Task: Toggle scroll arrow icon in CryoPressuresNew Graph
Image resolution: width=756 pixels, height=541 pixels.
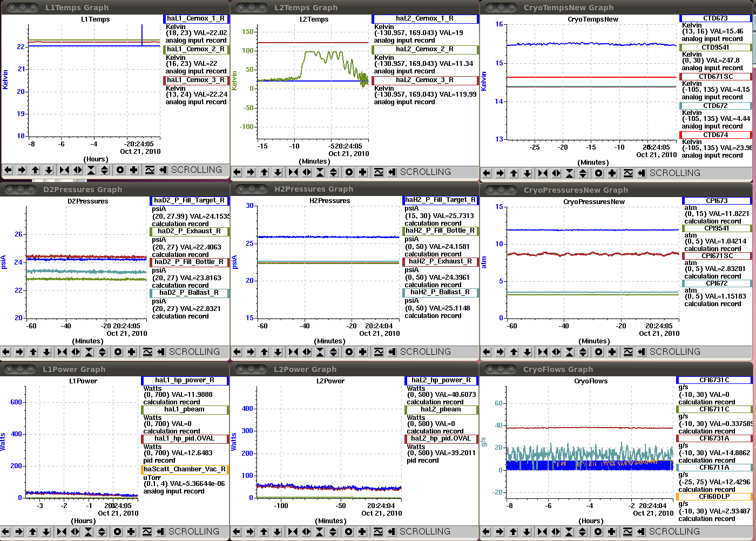Action: 641,352
